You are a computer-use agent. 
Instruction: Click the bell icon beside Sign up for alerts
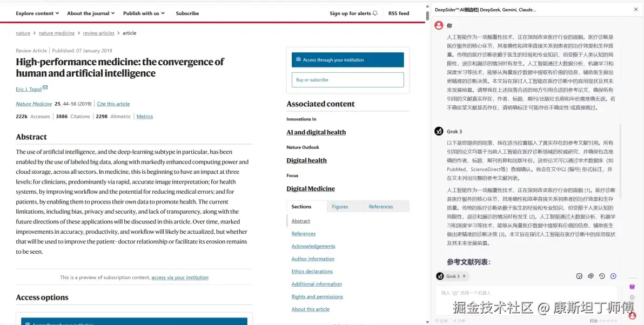click(375, 13)
